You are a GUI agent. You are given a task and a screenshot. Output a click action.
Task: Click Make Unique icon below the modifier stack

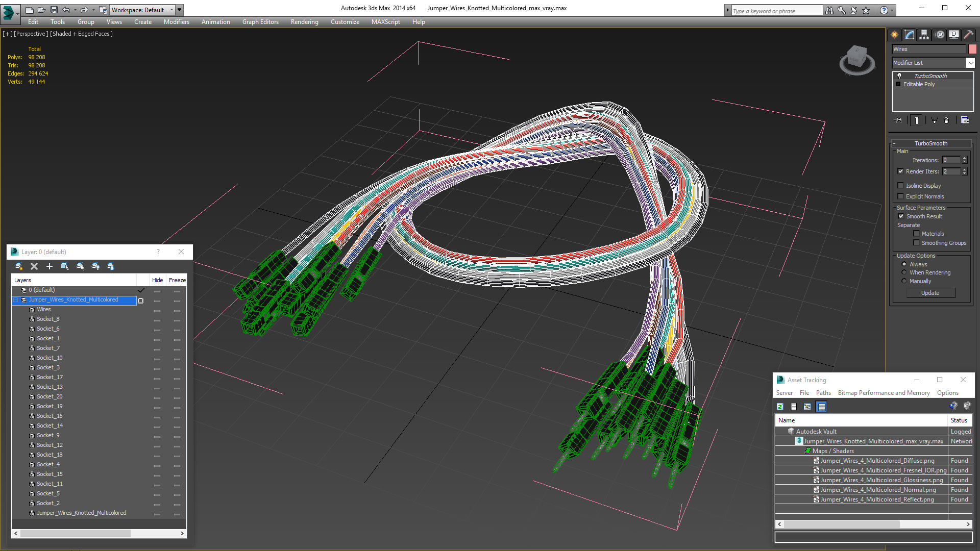[x=934, y=120]
